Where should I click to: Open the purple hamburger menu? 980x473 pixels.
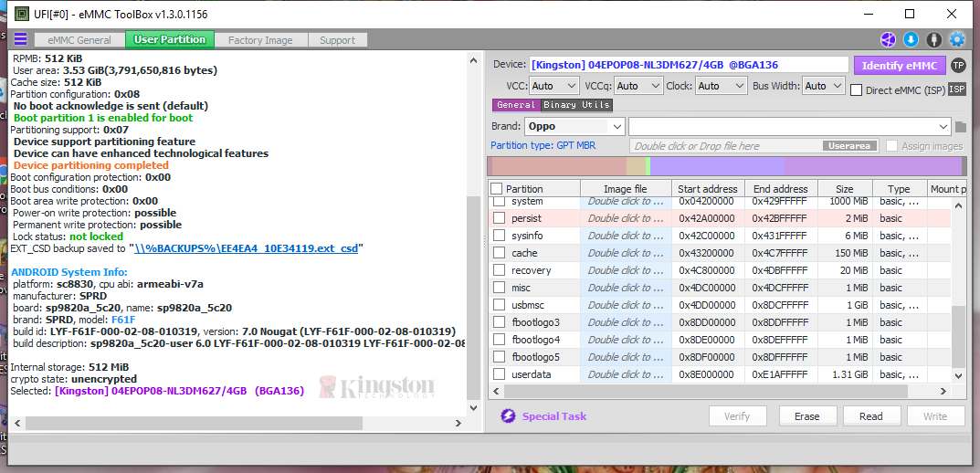click(x=19, y=39)
